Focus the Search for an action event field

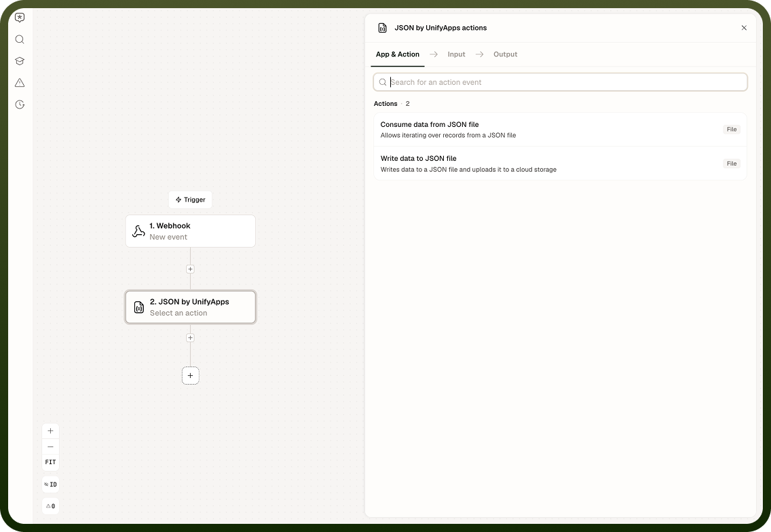(560, 82)
